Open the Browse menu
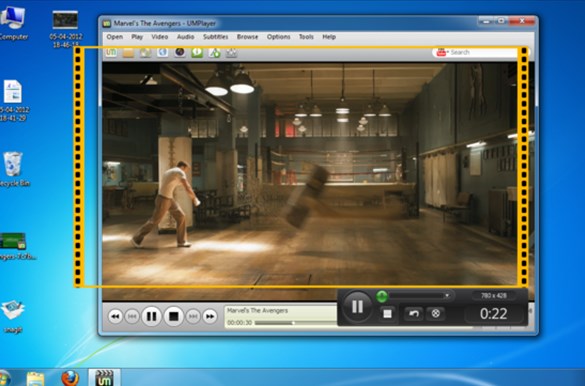 (247, 37)
